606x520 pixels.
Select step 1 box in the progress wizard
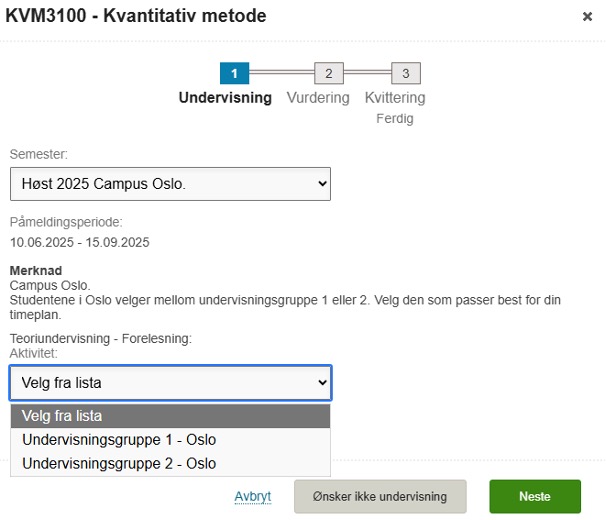[x=234, y=73]
